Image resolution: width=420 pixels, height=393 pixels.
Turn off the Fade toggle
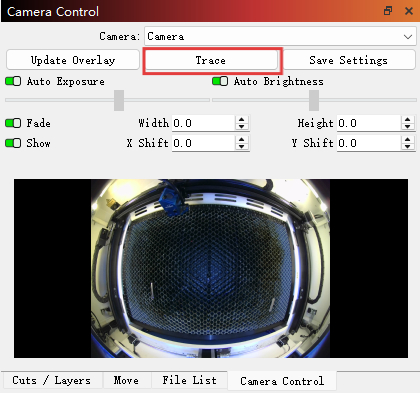click(13, 123)
